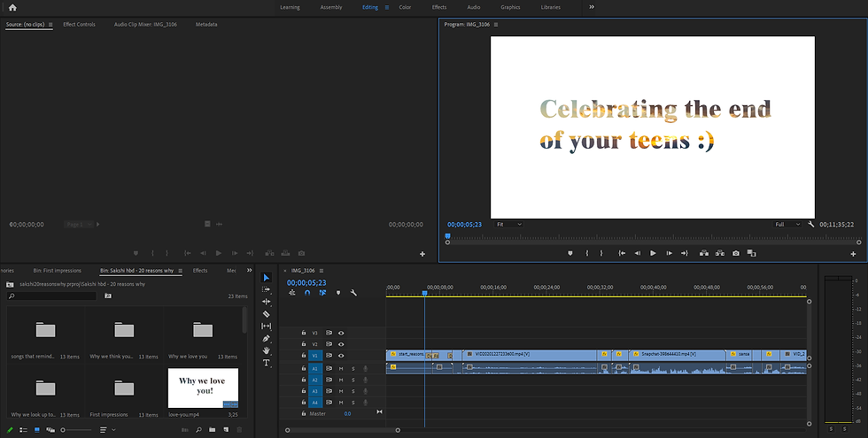This screenshot has height=438, width=868.
Task: Add a marker in the timeline panel
Action: pyautogui.click(x=338, y=293)
